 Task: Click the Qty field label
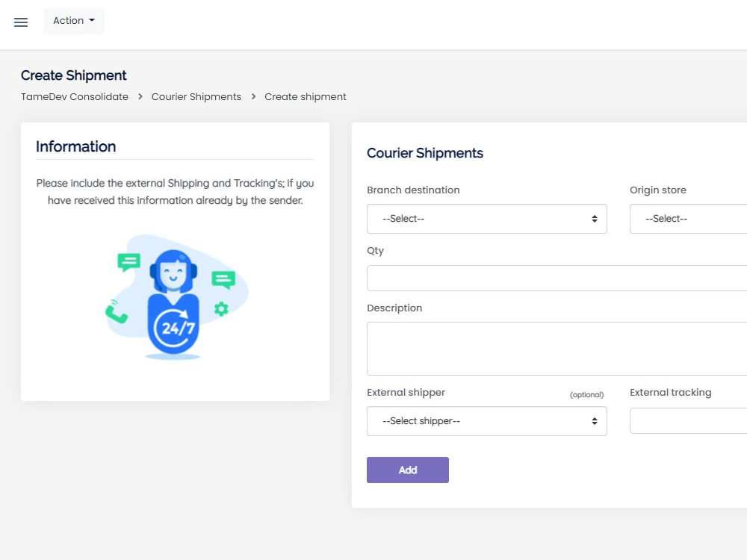376,251
